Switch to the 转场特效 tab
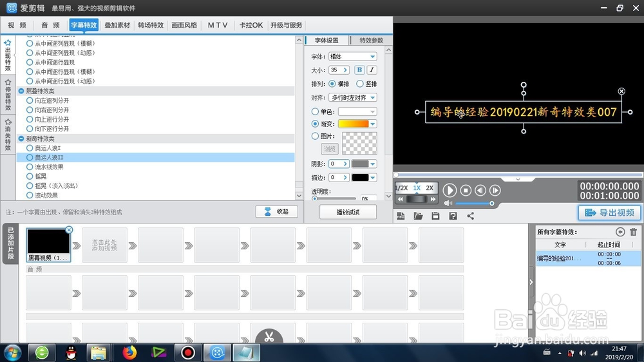 point(151,25)
